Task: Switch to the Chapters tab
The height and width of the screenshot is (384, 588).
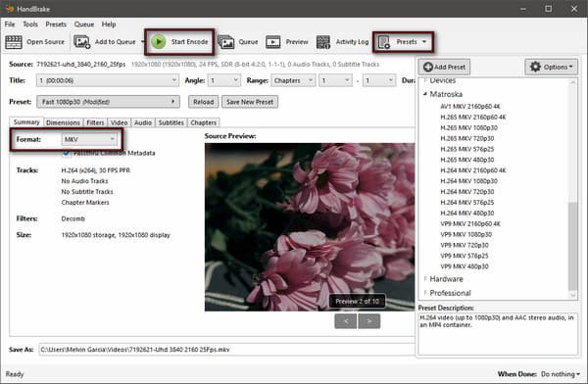Action: [203, 122]
